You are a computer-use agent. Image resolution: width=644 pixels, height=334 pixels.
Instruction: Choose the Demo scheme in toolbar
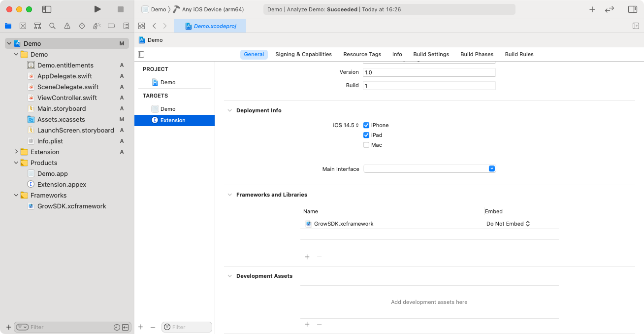pos(154,9)
